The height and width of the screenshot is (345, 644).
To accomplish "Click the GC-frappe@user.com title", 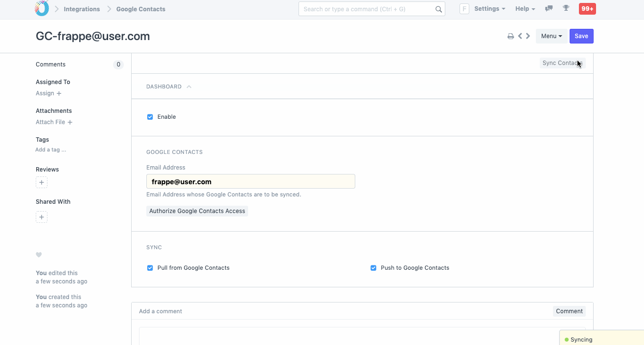I will tap(93, 36).
